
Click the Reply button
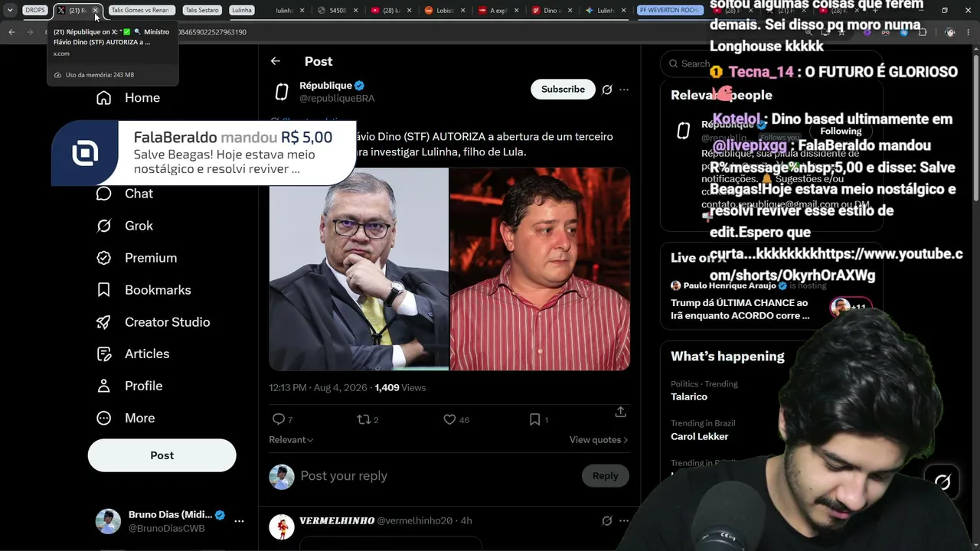coord(605,476)
